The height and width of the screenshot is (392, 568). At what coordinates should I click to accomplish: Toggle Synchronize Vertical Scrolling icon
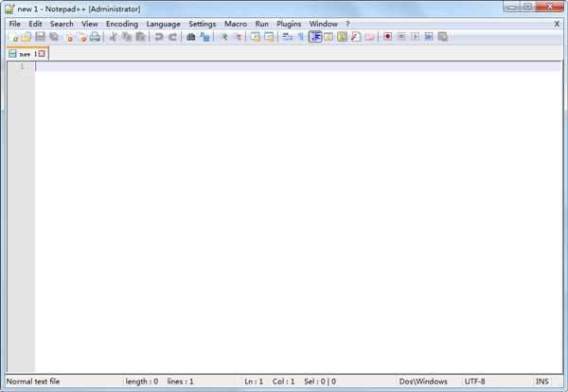(x=256, y=37)
